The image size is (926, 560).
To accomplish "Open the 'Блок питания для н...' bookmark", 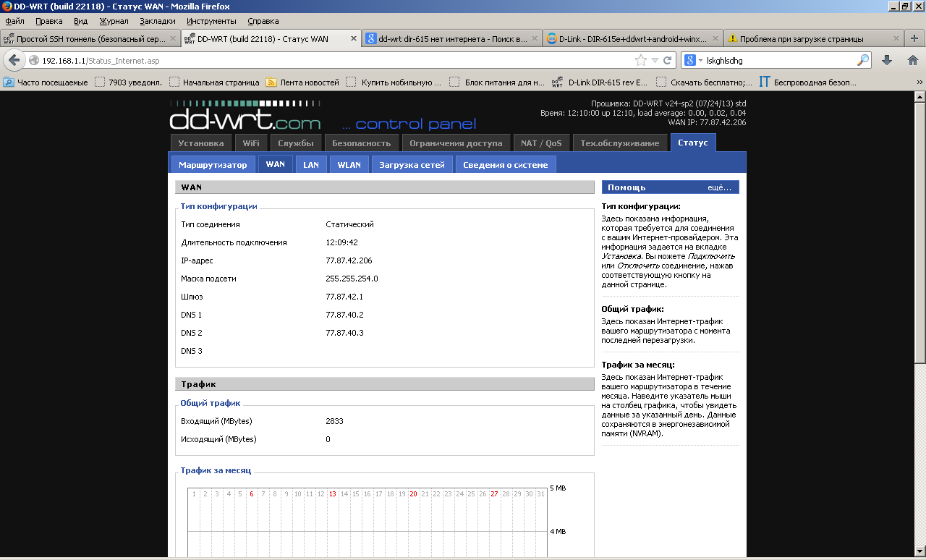I will click(x=497, y=82).
